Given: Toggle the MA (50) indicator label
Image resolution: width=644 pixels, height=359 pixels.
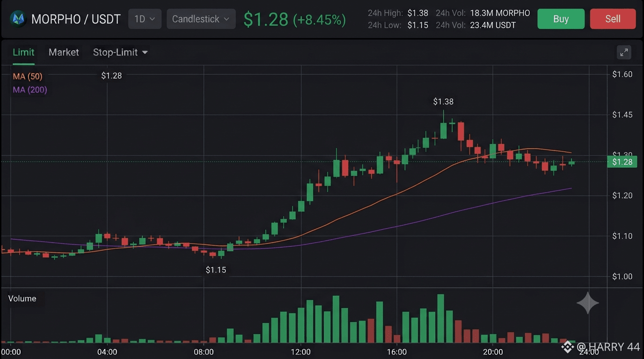Looking at the screenshot, I should coord(28,76).
